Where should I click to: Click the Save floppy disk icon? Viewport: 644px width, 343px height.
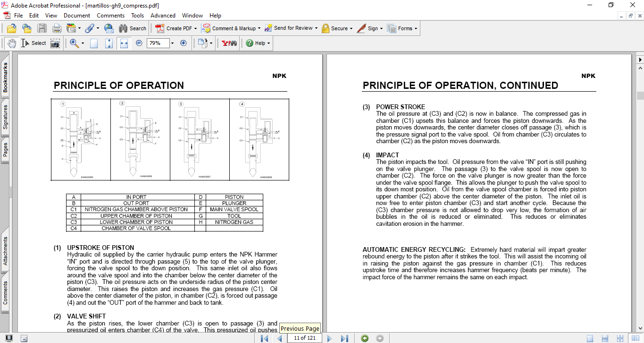tap(42, 28)
